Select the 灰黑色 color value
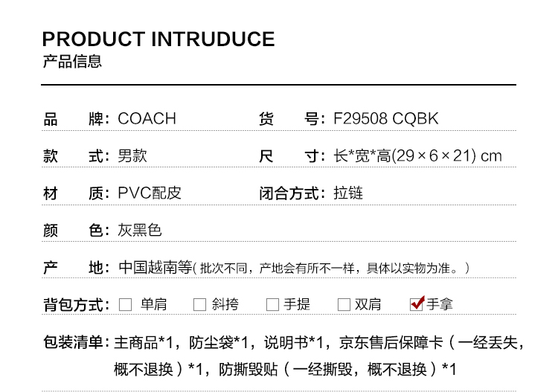Screen dimensions: 558x392 tap(140, 231)
